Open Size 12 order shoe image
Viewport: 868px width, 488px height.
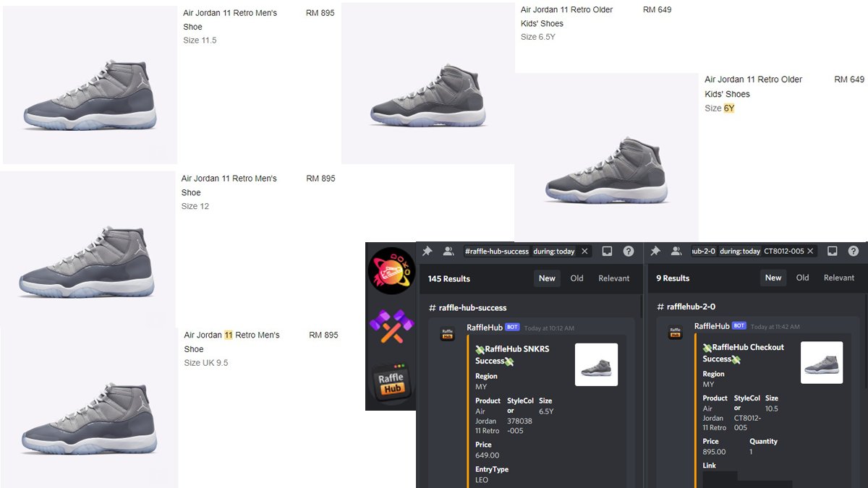point(88,249)
